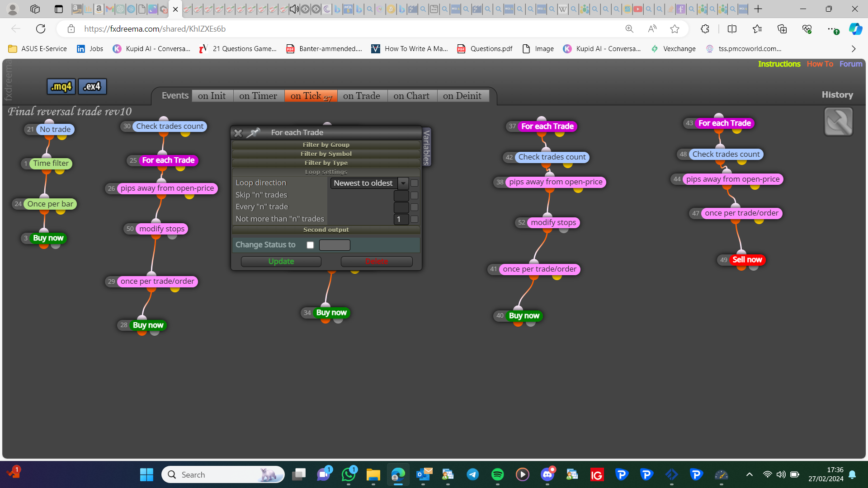Open Telegram from the taskbar
Image resolution: width=868 pixels, height=488 pixels.
pyautogui.click(x=472, y=474)
